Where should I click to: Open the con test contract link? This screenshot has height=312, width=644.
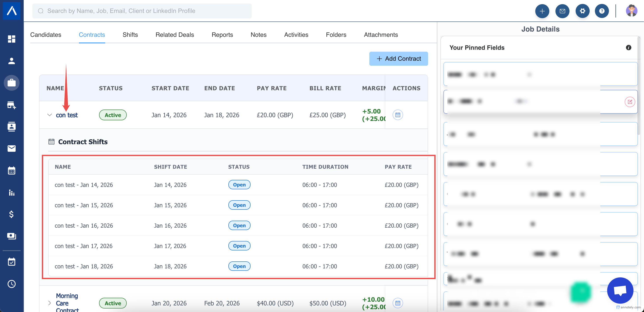[x=67, y=115]
